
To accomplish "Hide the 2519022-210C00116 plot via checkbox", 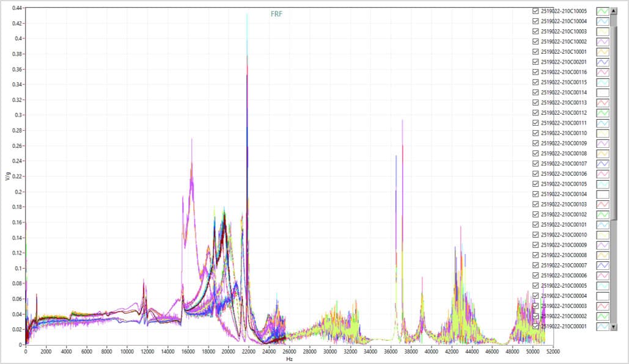I will (x=536, y=72).
